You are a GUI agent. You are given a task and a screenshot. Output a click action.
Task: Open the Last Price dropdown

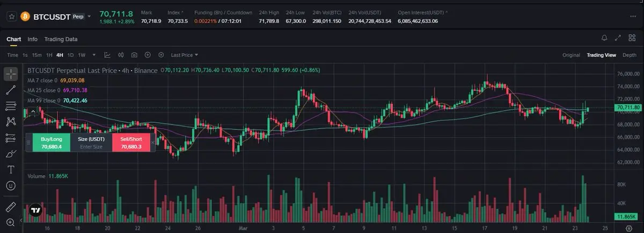(185, 55)
